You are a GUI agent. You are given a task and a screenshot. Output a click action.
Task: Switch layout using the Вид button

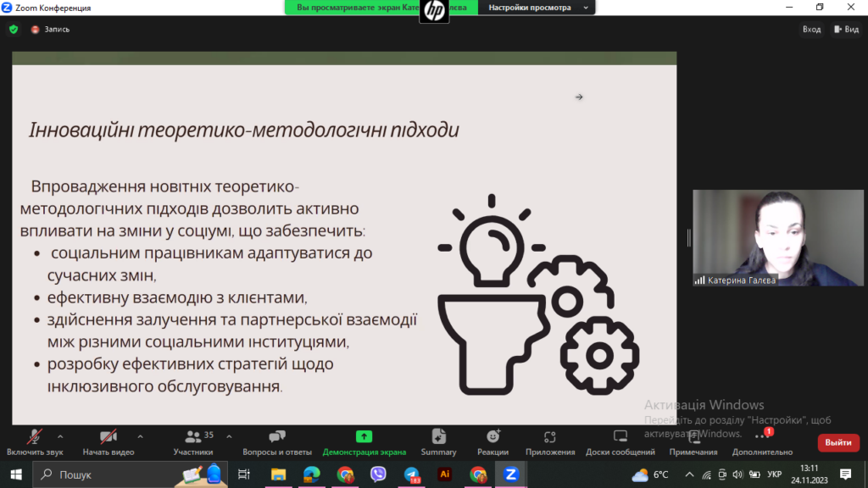point(846,29)
